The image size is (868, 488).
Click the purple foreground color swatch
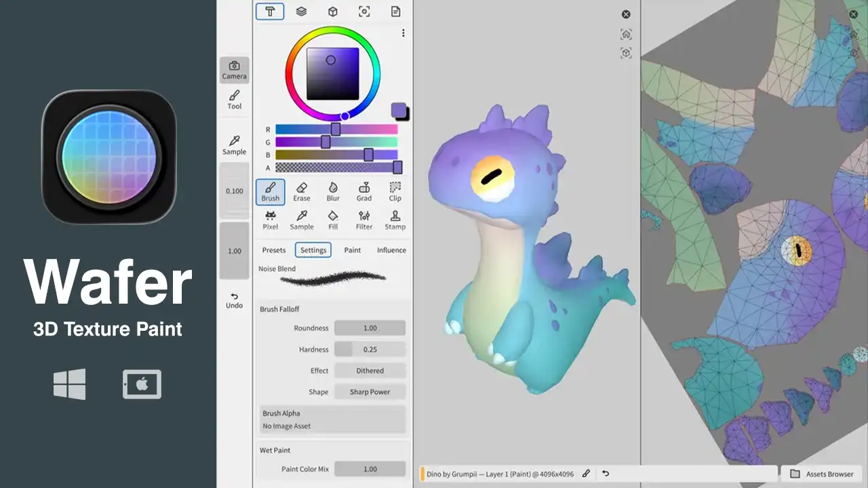pyautogui.click(x=398, y=110)
